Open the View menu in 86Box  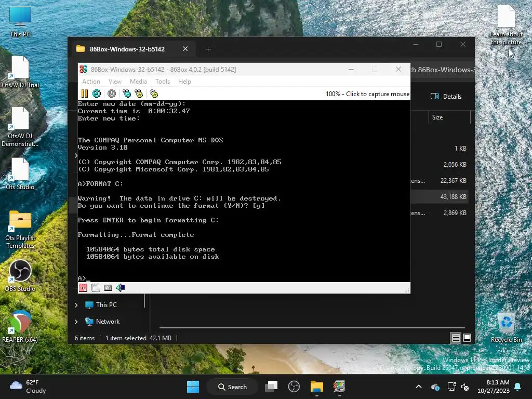(115, 82)
